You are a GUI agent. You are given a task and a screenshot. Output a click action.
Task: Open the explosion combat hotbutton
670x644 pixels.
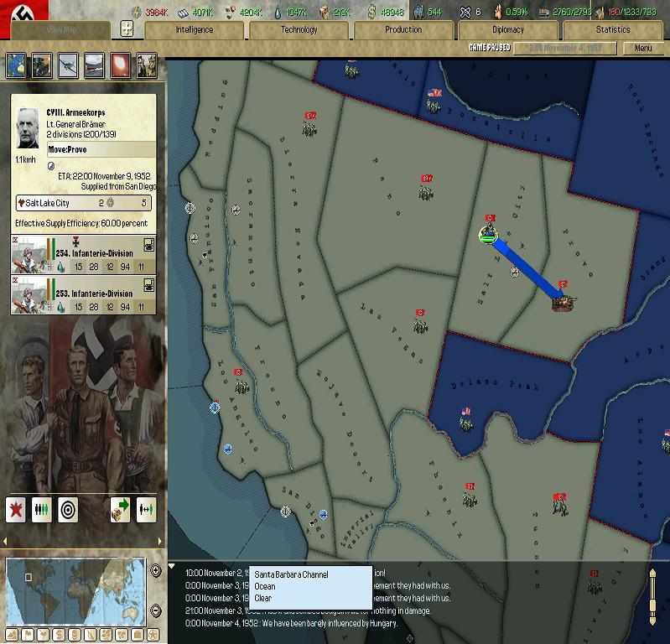(x=120, y=65)
